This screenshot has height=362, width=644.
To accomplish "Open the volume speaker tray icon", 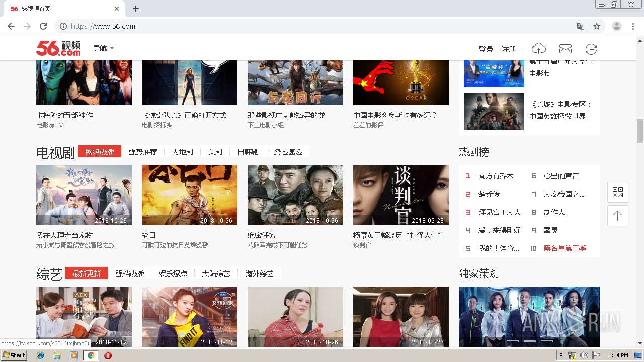I will click(584, 355).
